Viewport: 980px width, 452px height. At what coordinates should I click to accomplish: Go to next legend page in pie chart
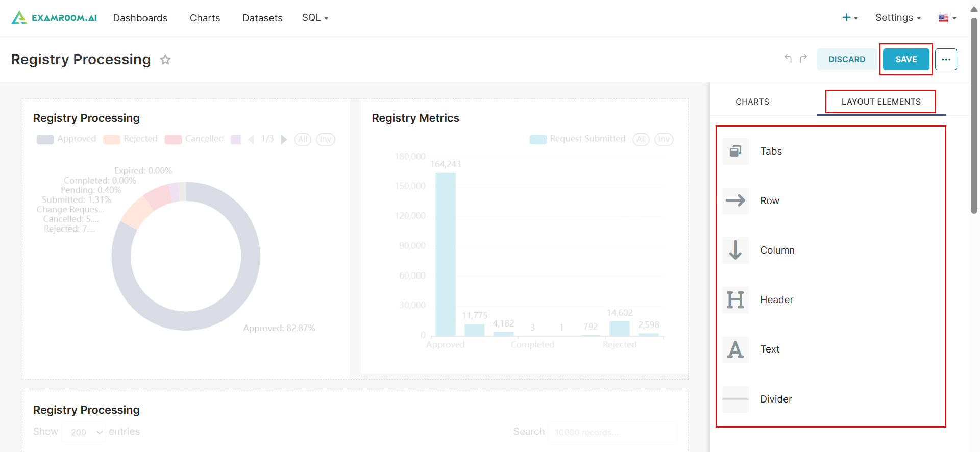coord(284,139)
